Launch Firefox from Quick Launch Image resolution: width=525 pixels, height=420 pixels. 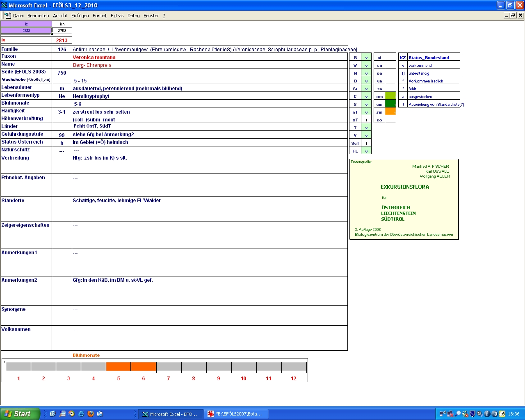(x=91, y=414)
